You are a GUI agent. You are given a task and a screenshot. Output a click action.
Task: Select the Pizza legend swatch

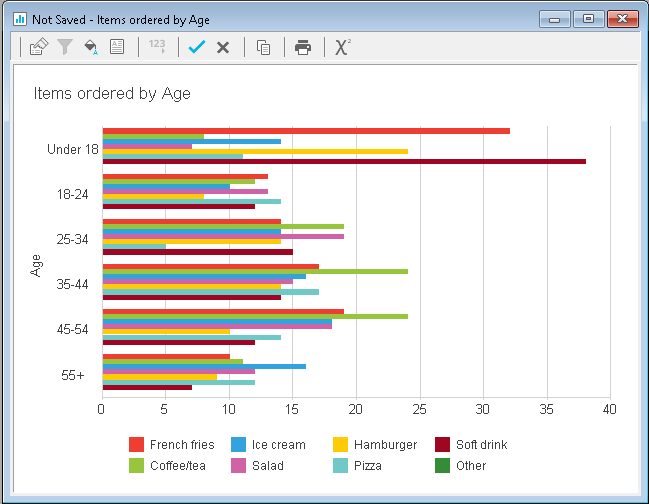[339, 465]
